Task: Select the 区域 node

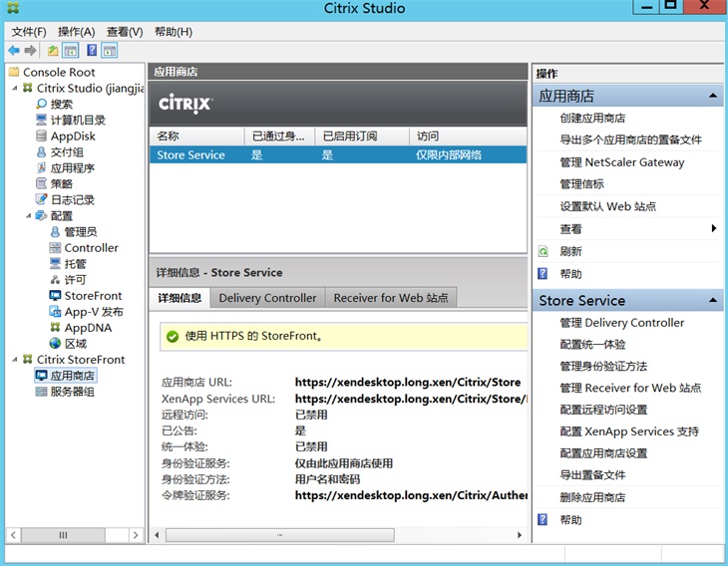Action: (x=75, y=344)
